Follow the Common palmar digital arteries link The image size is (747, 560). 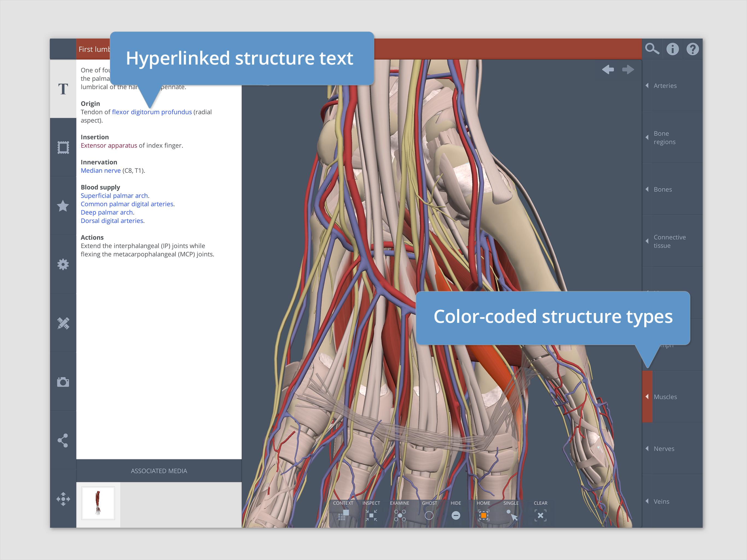click(x=127, y=204)
